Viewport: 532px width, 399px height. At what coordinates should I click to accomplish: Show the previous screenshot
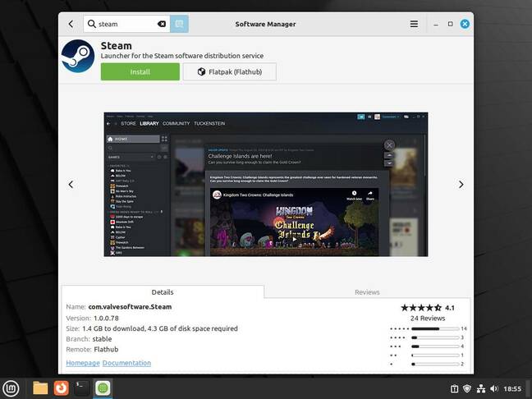(71, 184)
